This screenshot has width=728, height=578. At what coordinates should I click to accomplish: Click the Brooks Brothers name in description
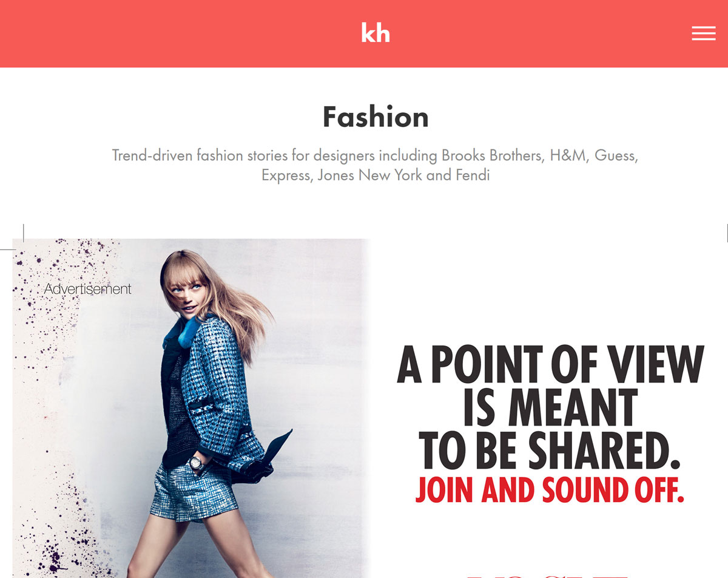point(491,155)
